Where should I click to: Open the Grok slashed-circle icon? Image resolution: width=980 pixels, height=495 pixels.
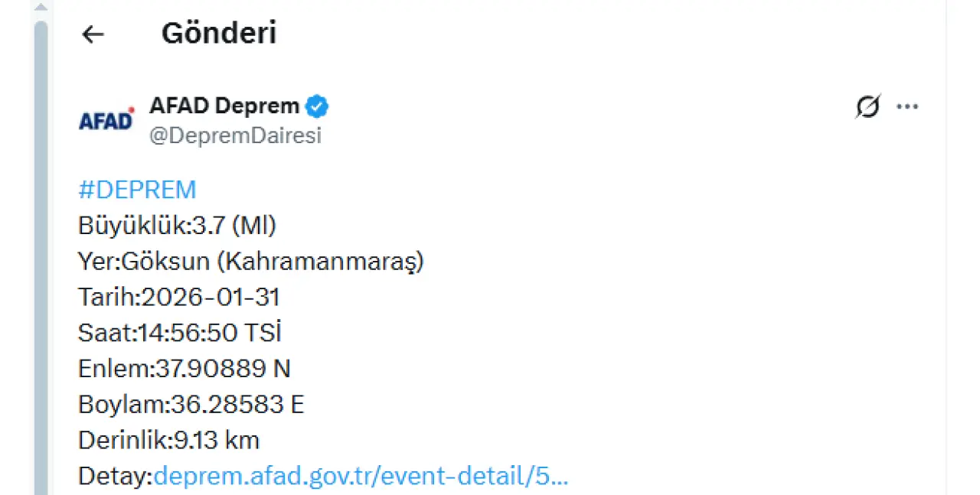tap(867, 107)
